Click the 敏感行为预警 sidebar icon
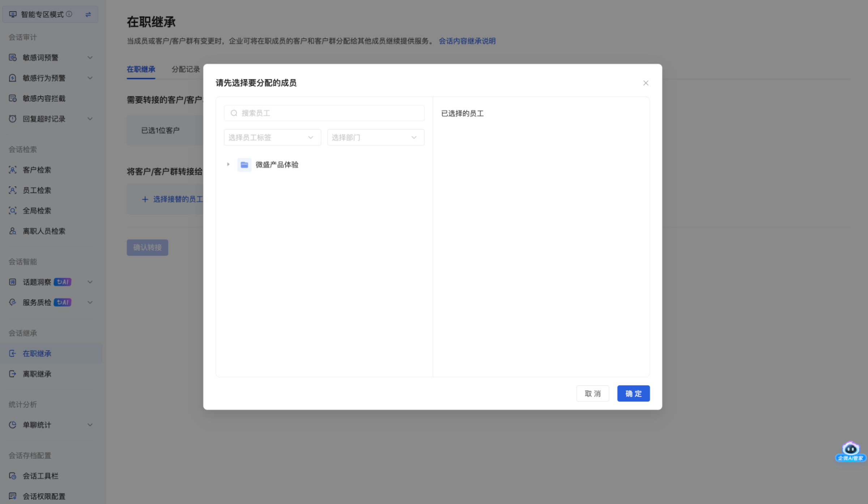The image size is (868, 504). coord(13,78)
